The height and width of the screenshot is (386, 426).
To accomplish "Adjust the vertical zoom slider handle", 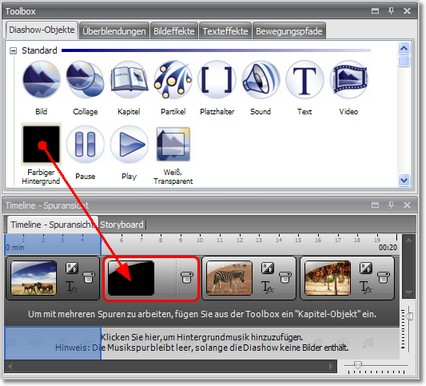I will (x=409, y=316).
